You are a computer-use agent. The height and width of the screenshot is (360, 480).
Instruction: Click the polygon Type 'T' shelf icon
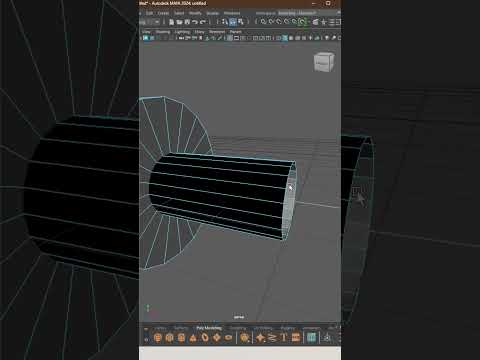click(x=284, y=338)
